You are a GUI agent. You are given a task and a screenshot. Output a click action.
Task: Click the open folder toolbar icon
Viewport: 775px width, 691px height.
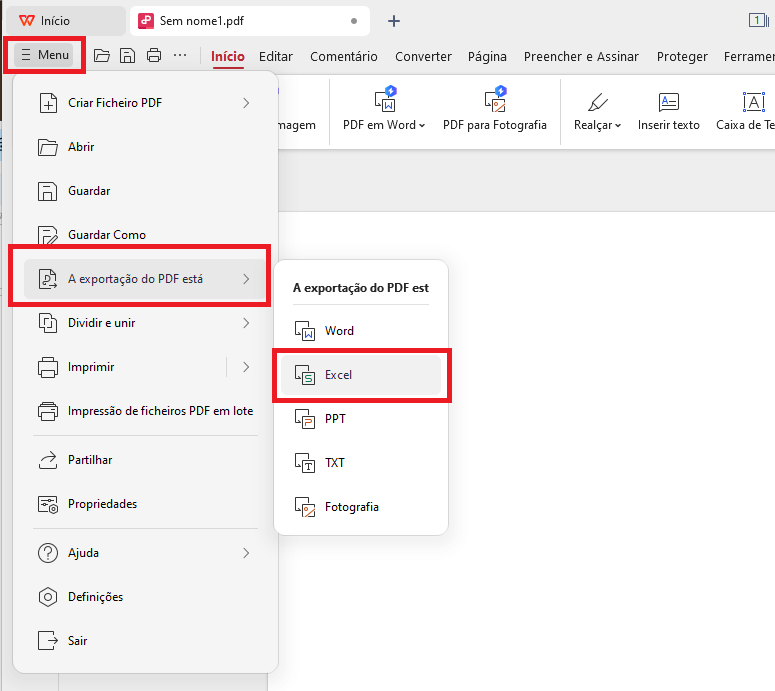[102, 55]
